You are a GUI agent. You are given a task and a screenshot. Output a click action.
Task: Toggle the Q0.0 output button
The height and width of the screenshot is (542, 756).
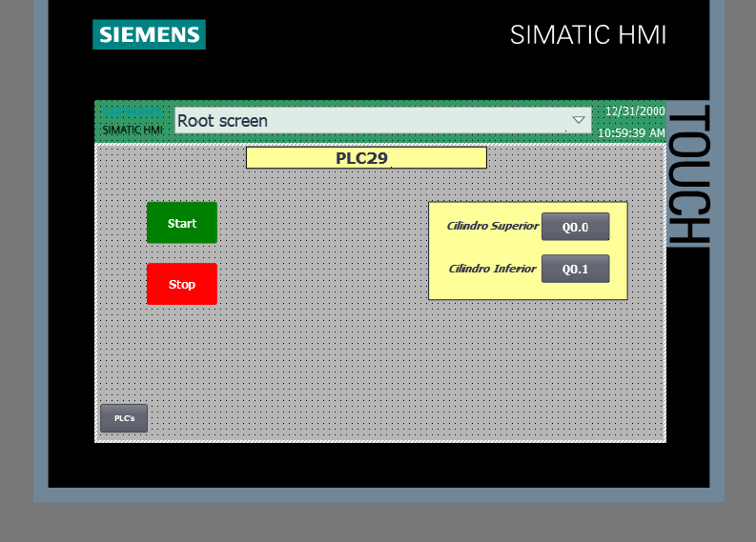pos(575,227)
